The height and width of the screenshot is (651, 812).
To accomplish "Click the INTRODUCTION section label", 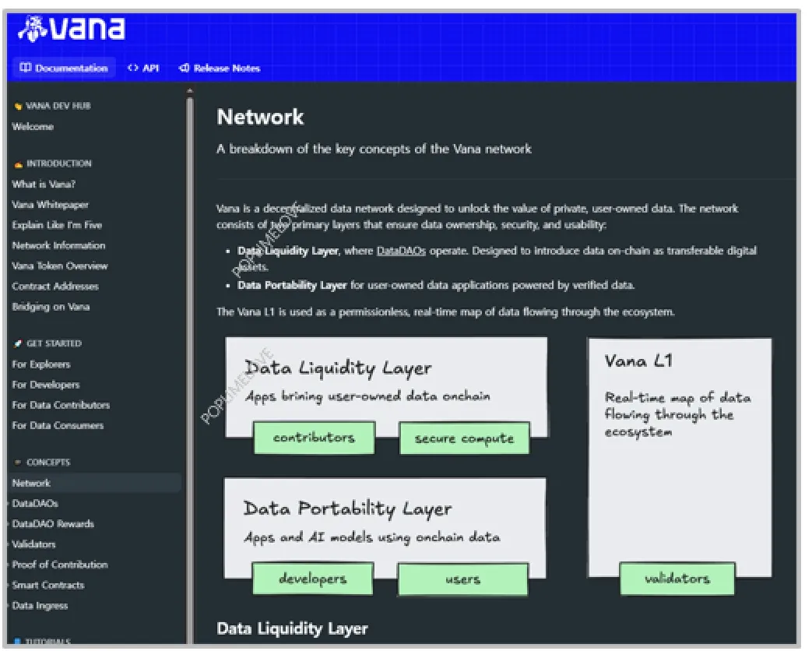I will (x=59, y=164).
